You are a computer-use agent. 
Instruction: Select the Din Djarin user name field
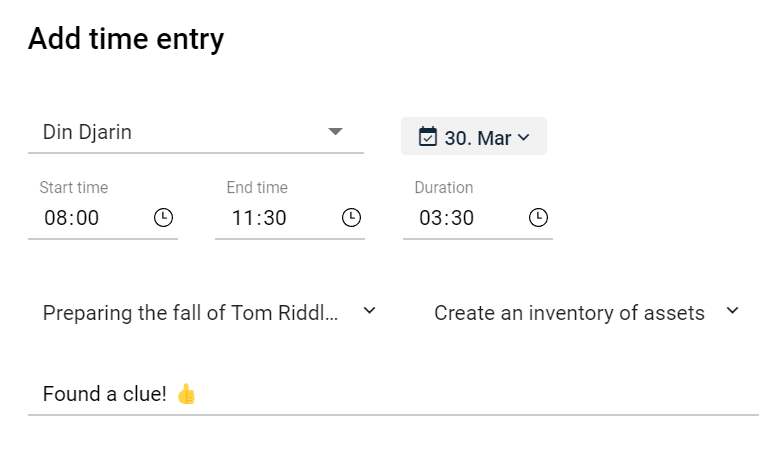(196, 132)
